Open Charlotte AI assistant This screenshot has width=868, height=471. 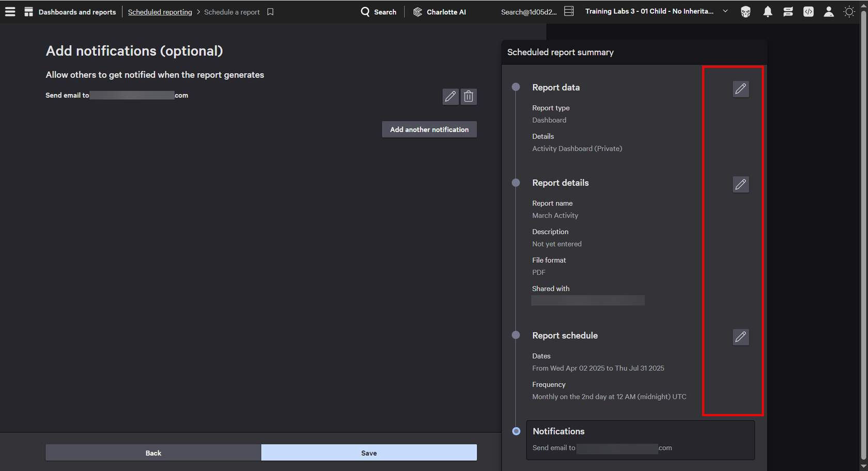pos(440,12)
